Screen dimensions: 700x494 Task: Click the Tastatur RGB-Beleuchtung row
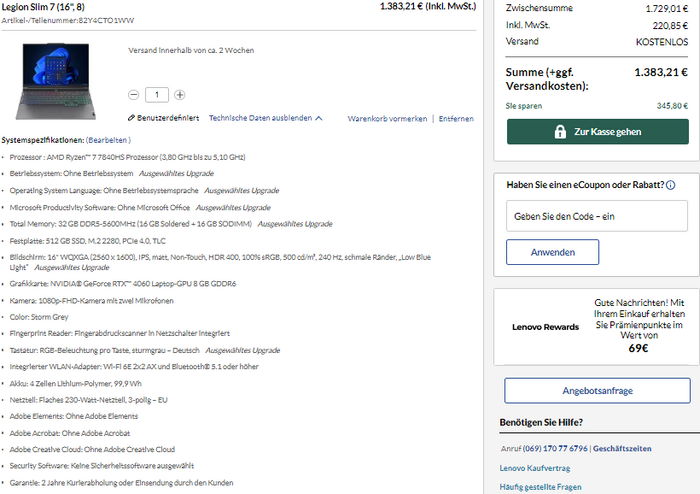(145, 350)
